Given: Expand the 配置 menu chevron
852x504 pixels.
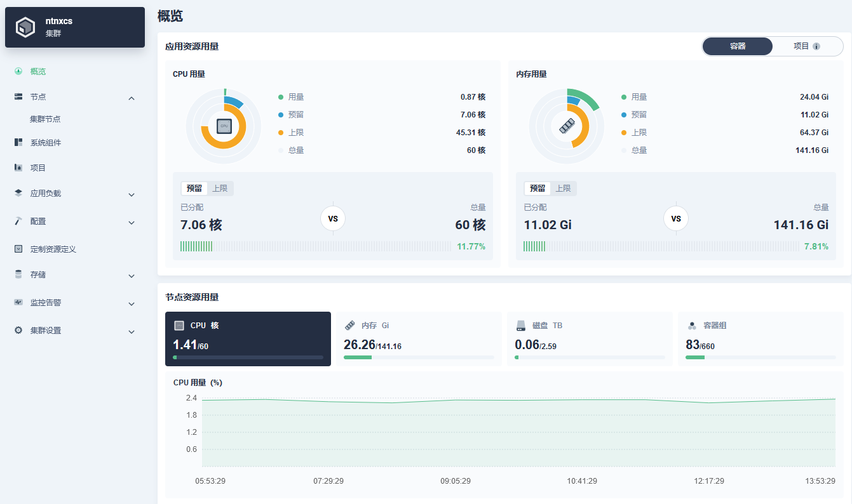Looking at the screenshot, I should (132, 222).
